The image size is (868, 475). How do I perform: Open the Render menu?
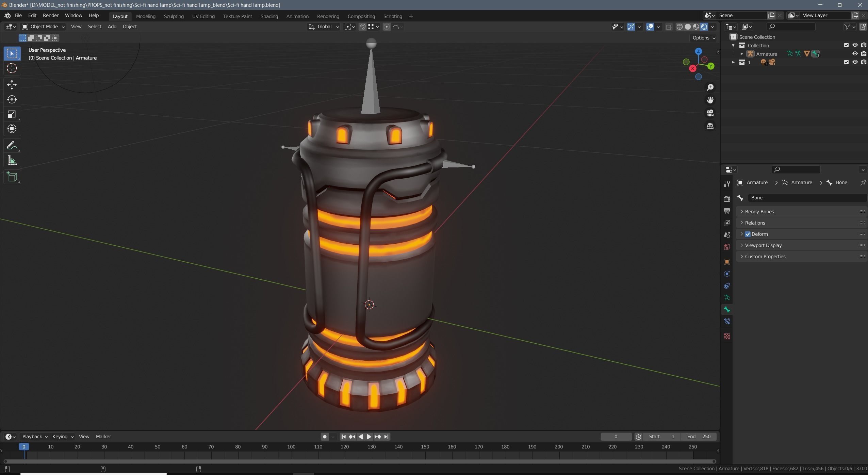point(51,15)
